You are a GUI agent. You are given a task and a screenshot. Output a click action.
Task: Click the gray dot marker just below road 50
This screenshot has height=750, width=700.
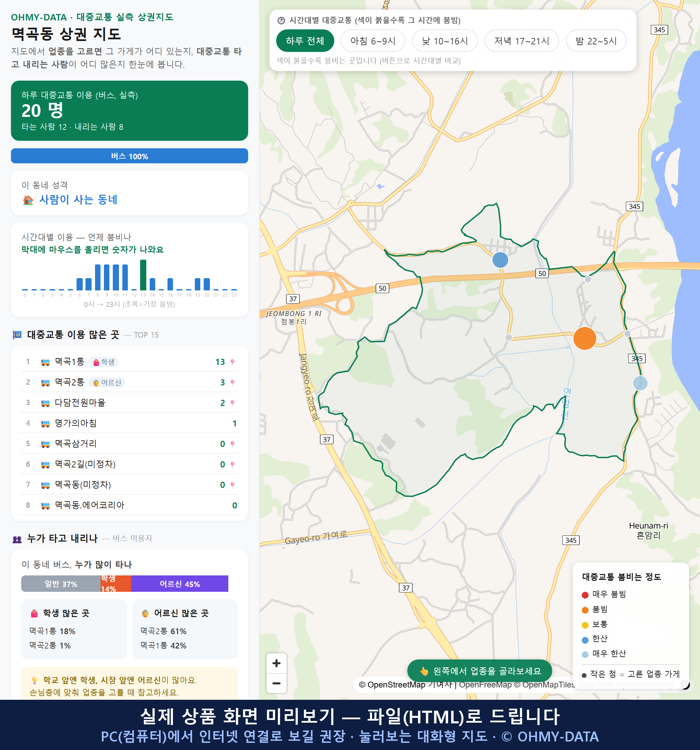click(588, 279)
